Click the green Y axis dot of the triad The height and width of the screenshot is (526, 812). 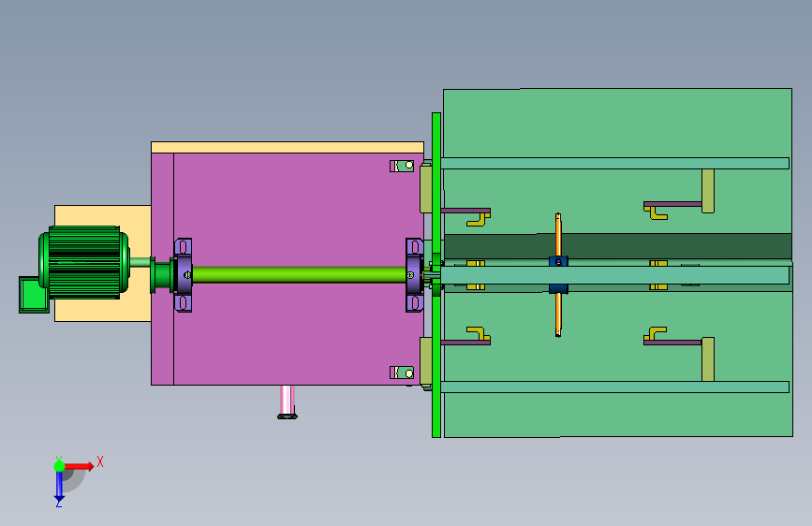point(60,466)
